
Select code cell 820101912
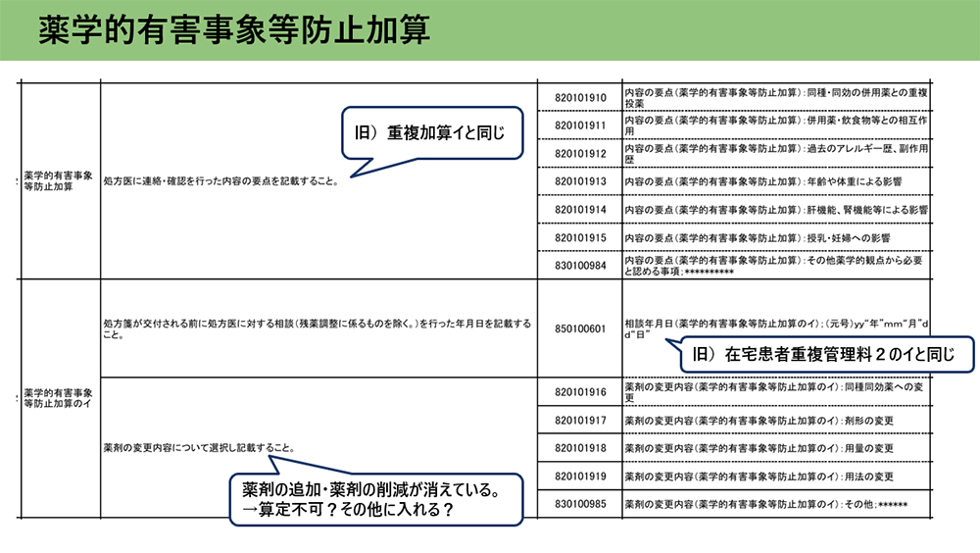[580, 153]
